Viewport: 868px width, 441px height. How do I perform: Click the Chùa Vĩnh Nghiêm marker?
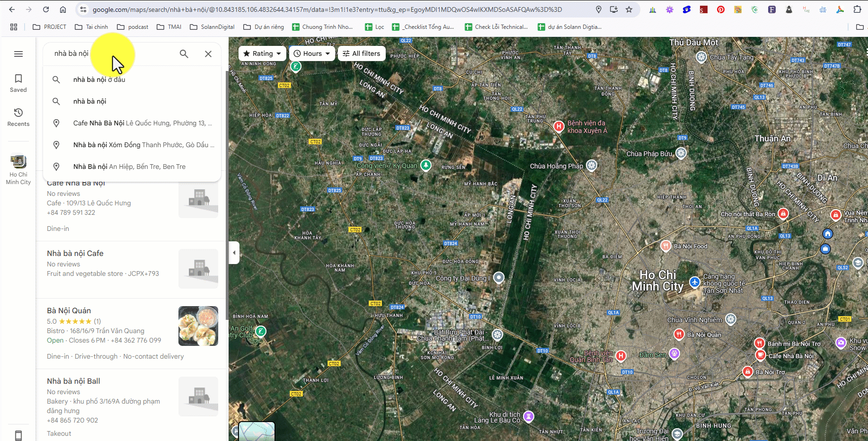coord(731,319)
